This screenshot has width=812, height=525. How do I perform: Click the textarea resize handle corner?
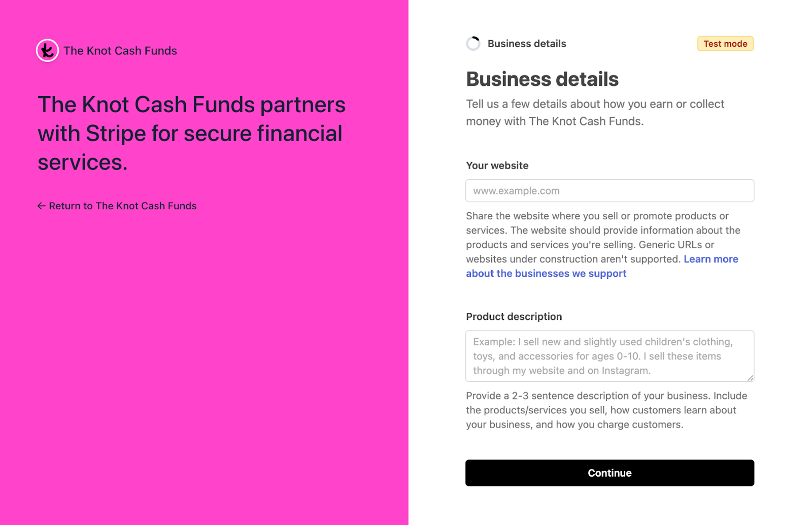pyautogui.click(x=750, y=377)
